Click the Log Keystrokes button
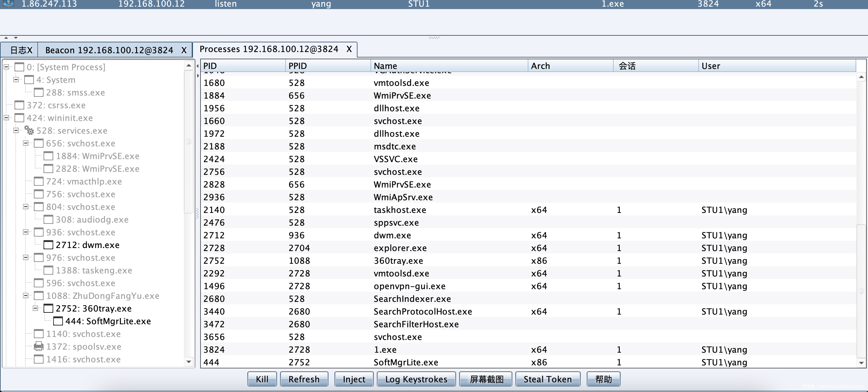The image size is (868, 392). [416, 379]
